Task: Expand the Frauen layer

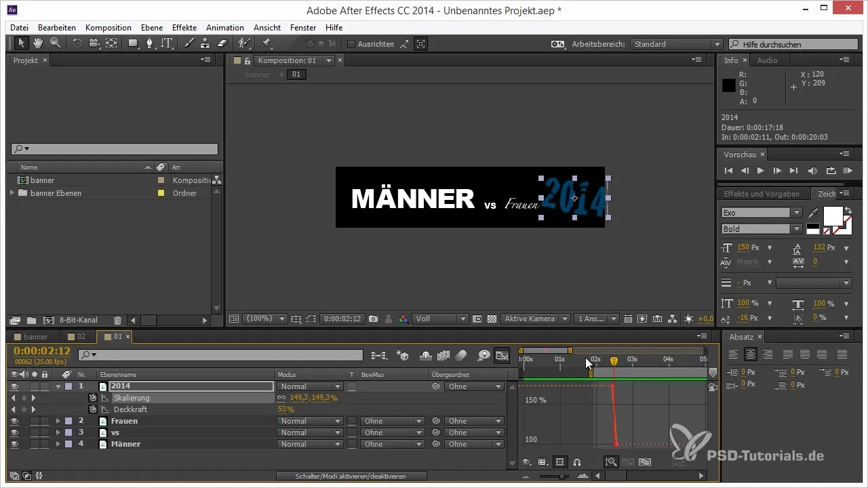Action: 58,421
